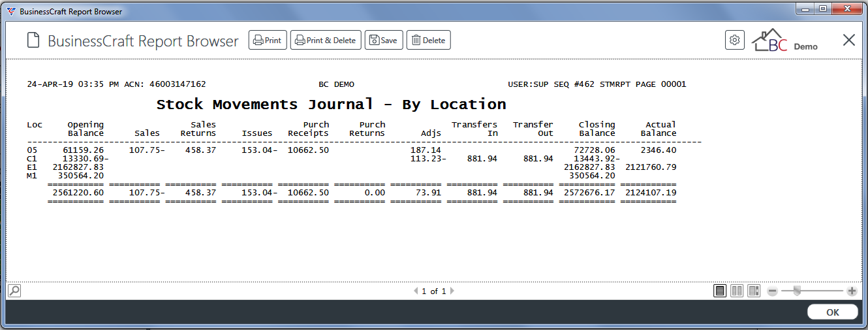This screenshot has width=868, height=330.
Task: Click location code 'C1'
Action: [x=32, y=159]
